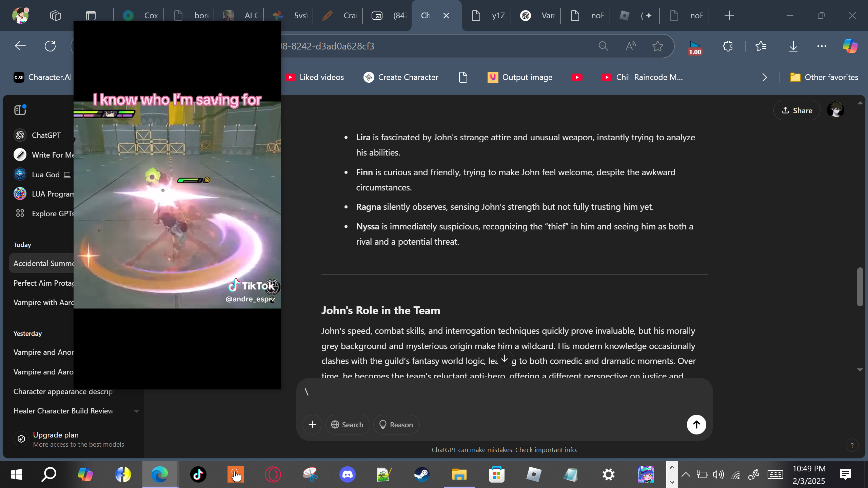Click the conversation vertical scrollbar thumb

[860, 287]
